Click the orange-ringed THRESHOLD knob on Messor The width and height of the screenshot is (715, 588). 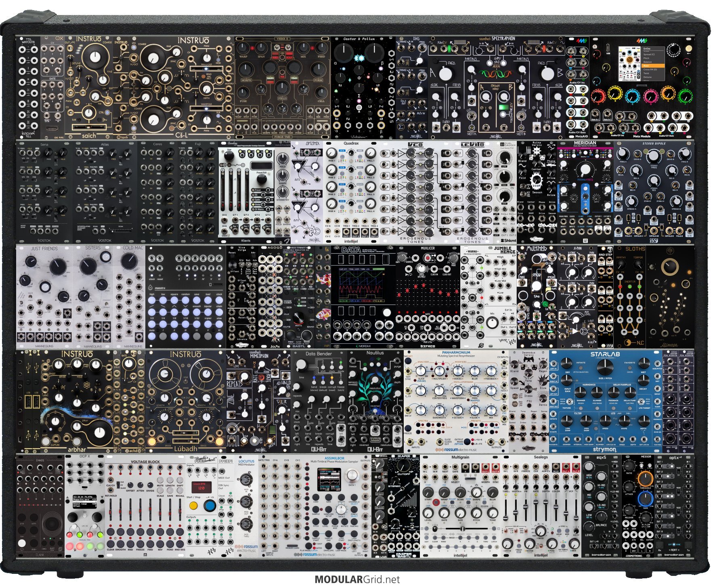coord(646,479)
